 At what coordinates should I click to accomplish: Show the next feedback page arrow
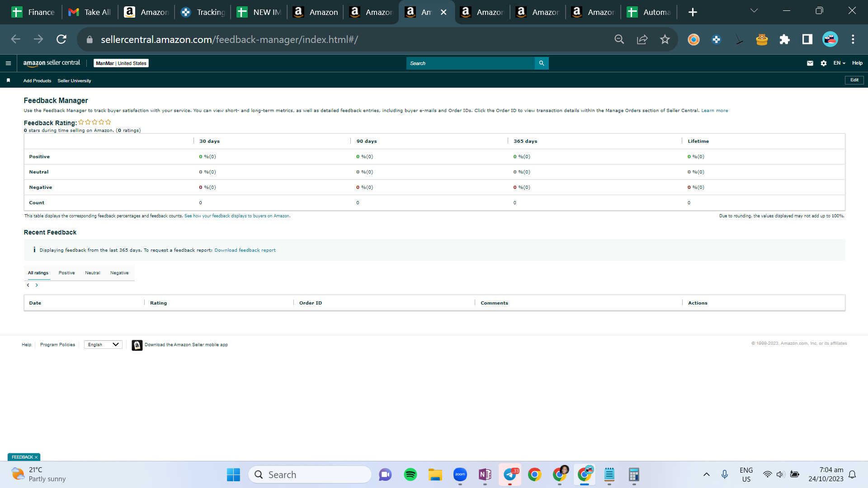point(37,285)
